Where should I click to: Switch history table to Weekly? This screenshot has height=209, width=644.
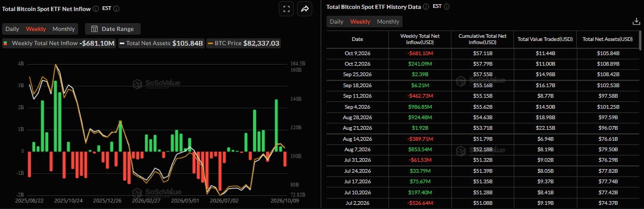(360, 22)
